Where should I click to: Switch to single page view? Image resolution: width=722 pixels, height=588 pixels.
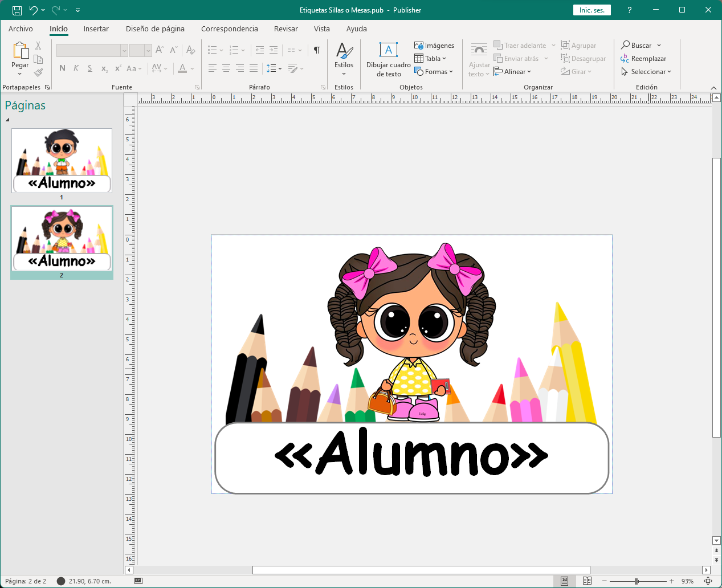564,581
